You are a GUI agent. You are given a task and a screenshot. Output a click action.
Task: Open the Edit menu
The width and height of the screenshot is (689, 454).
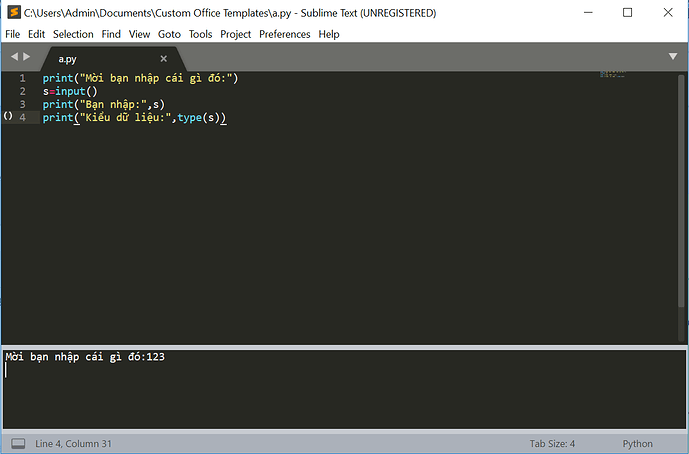(36, 34)
